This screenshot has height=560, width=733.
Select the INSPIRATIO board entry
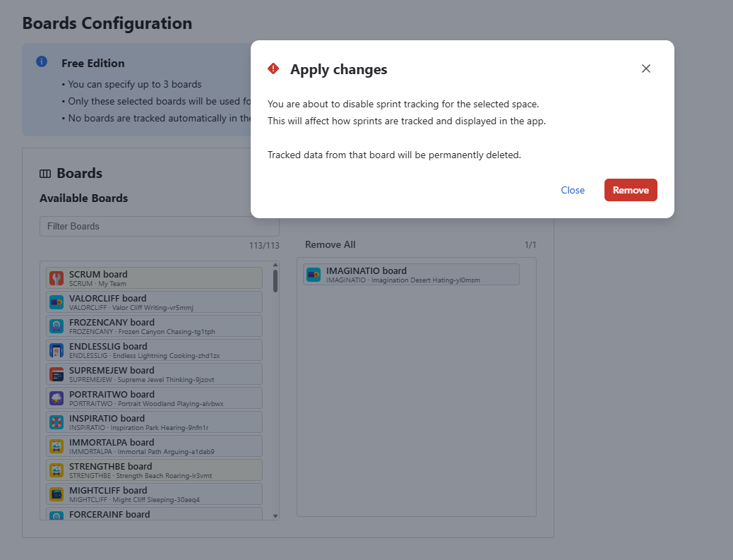coord(154,422)
